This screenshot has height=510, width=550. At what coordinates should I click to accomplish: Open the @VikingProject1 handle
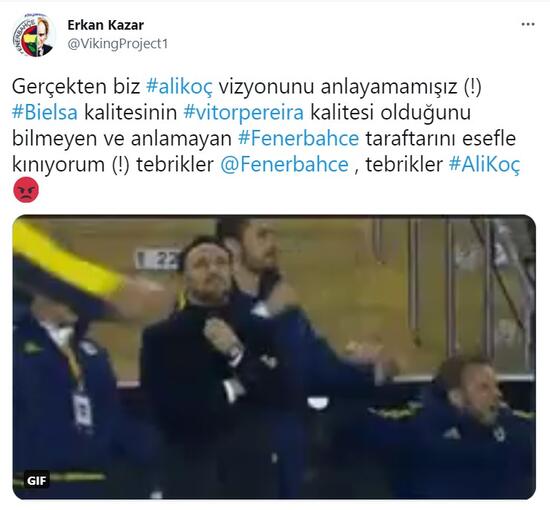pyautogui.click(x=118, y=44)
